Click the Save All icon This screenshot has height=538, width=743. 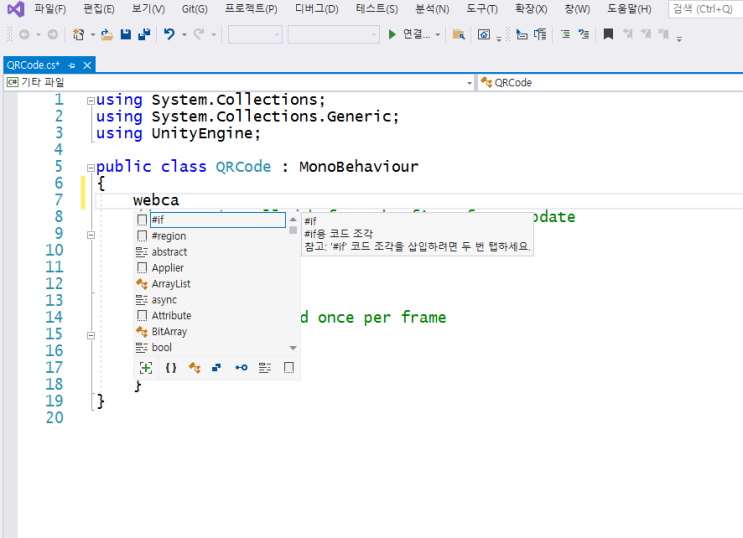click(144, 34)
